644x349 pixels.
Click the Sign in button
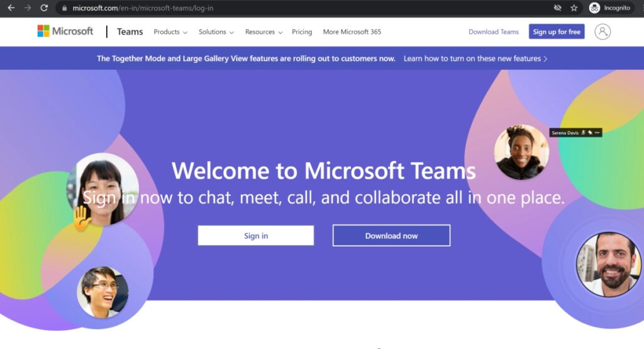[256, 236]
